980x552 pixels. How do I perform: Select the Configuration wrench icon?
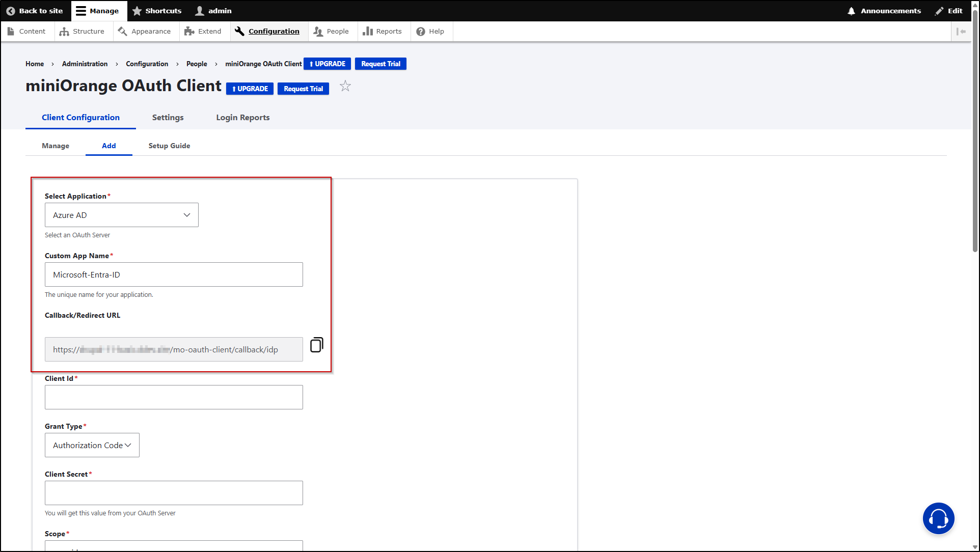tap(239, 31)
